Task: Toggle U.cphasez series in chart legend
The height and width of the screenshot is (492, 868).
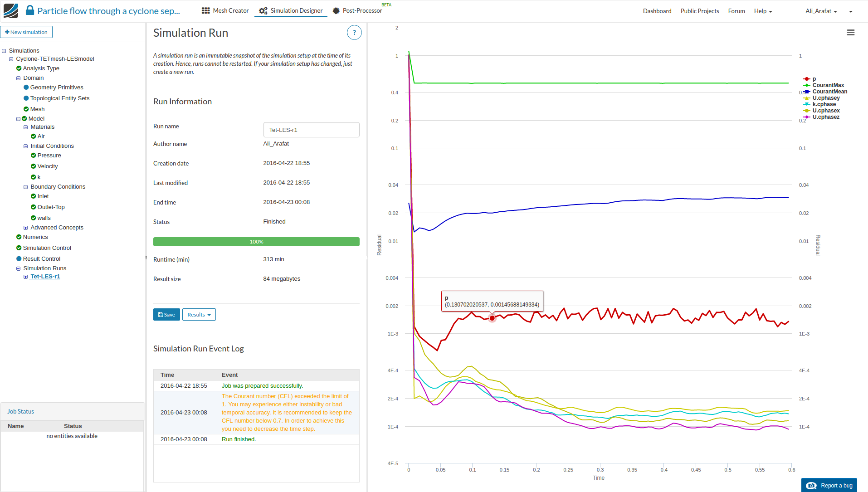Action: tap(825, 117)
